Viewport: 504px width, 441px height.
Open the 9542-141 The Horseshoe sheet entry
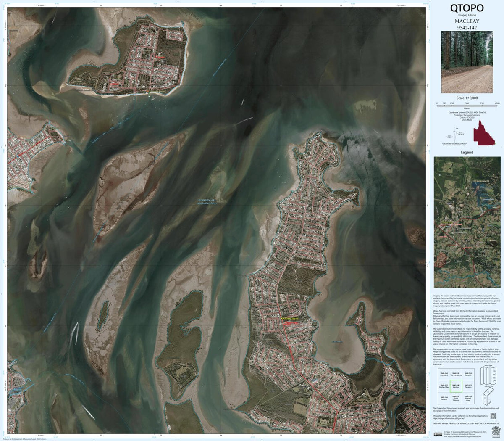(456, 374)
